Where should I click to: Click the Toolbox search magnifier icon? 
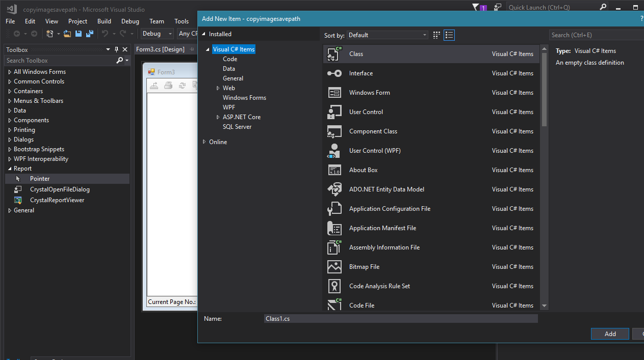[120, 60]
